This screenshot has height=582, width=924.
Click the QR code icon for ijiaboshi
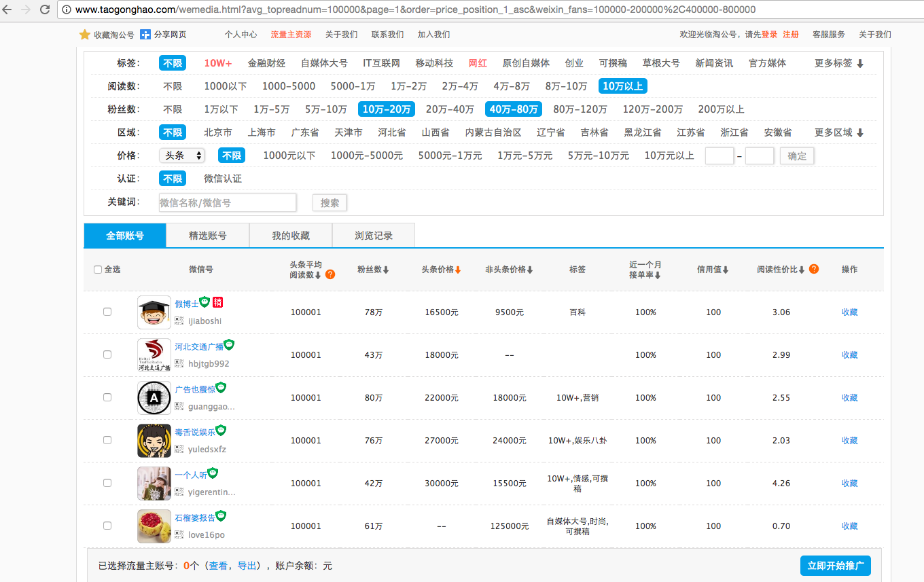pos(179,321)
